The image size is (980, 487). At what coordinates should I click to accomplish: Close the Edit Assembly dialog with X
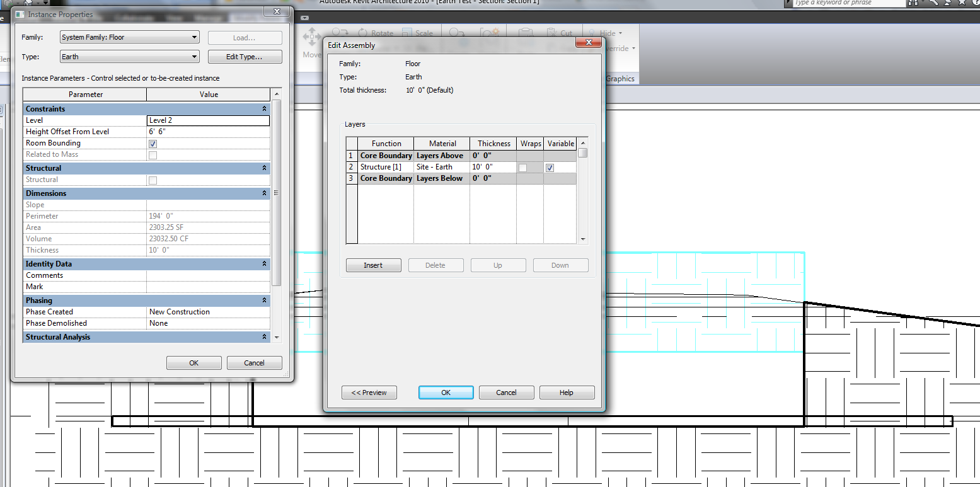tap(589, 42)
